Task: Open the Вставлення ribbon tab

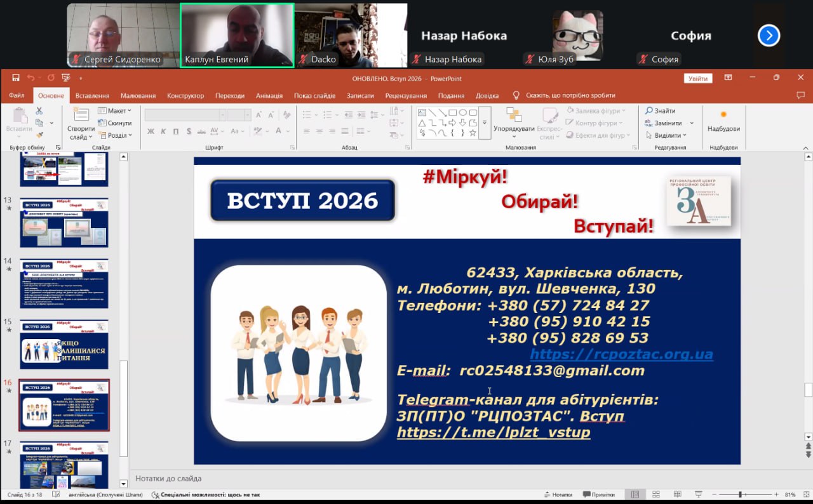Action: click(x=92, y=96)
